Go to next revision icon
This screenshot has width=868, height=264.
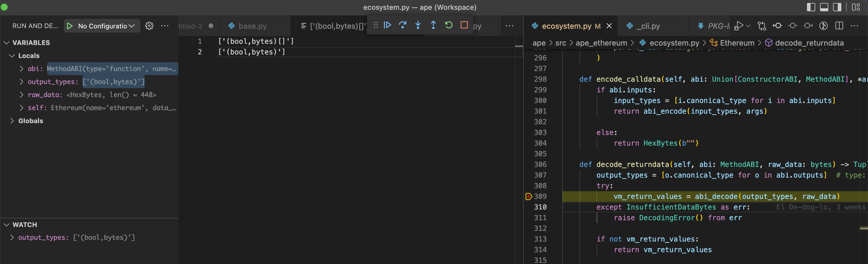pos(808,26)
